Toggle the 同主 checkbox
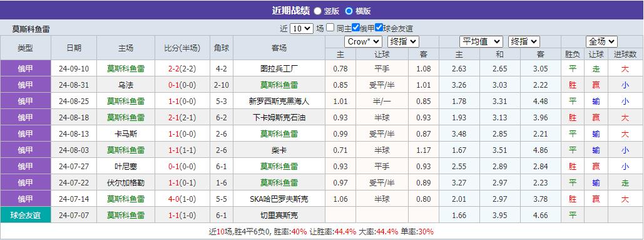 (330, 28)
